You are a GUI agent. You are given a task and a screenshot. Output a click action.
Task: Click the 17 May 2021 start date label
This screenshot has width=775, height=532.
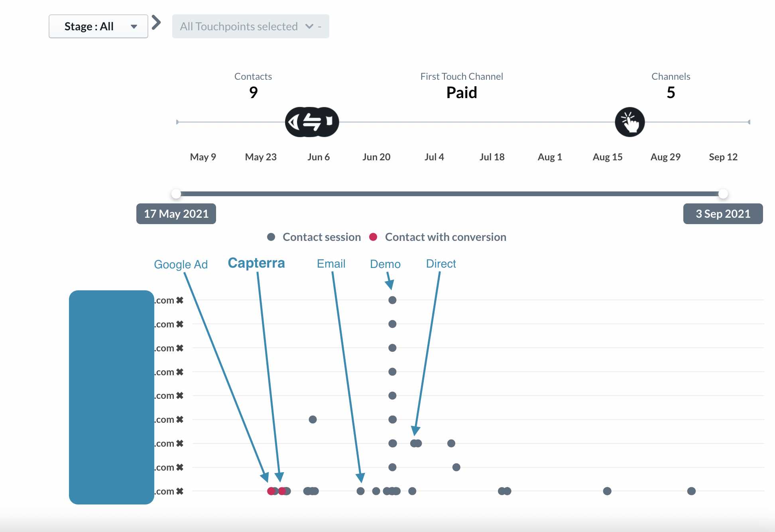[x=176, y=214]
